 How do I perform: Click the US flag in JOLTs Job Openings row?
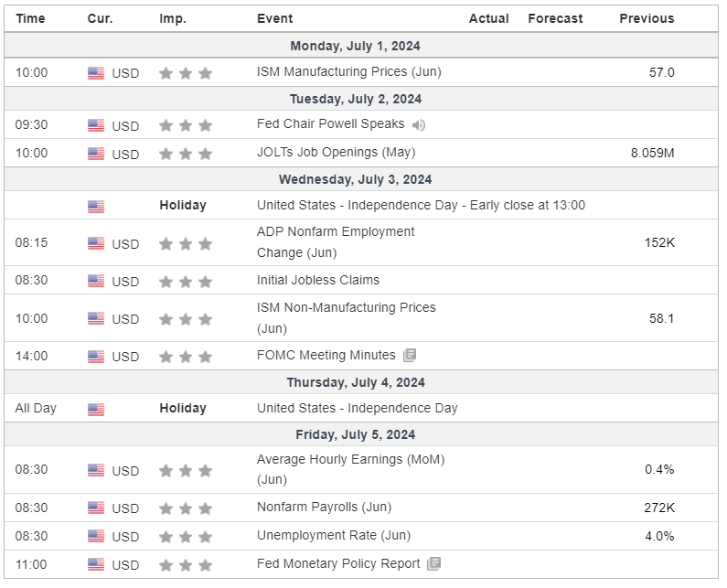96,154
